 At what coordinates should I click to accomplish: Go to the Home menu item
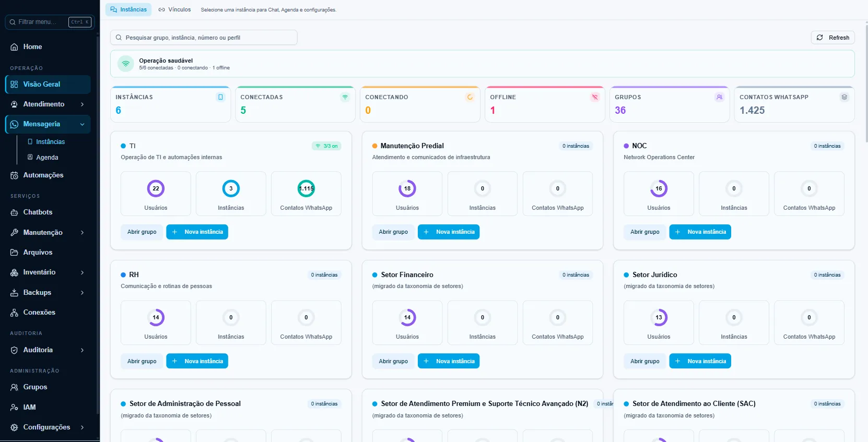pos(48,47)
